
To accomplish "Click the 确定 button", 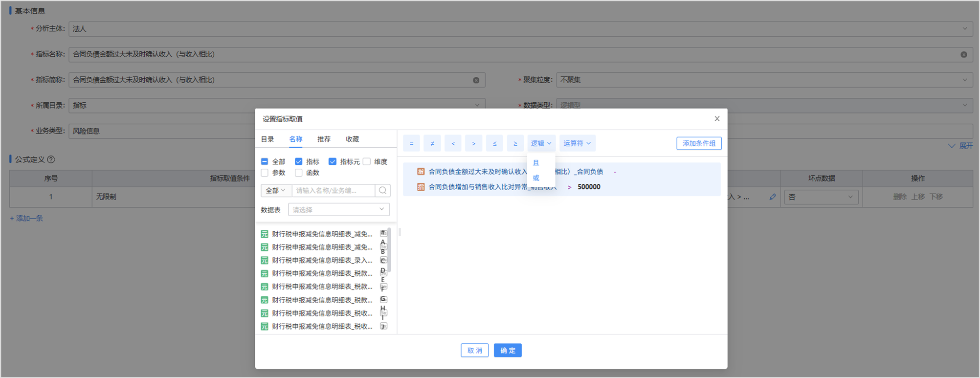I will pyautogui.click(x=507, y=351).
